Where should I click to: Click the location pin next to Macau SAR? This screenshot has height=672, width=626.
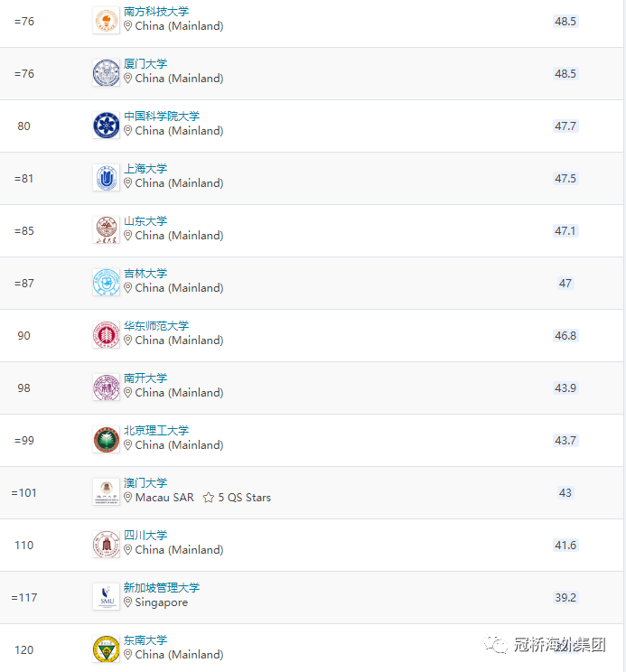pos(127,498)
